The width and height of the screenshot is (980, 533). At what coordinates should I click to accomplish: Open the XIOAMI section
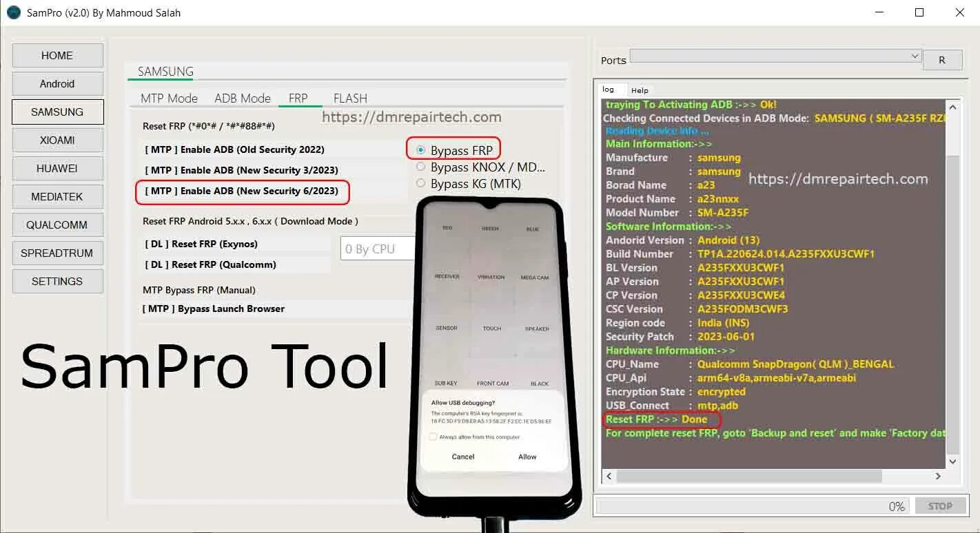coord(57,140)
